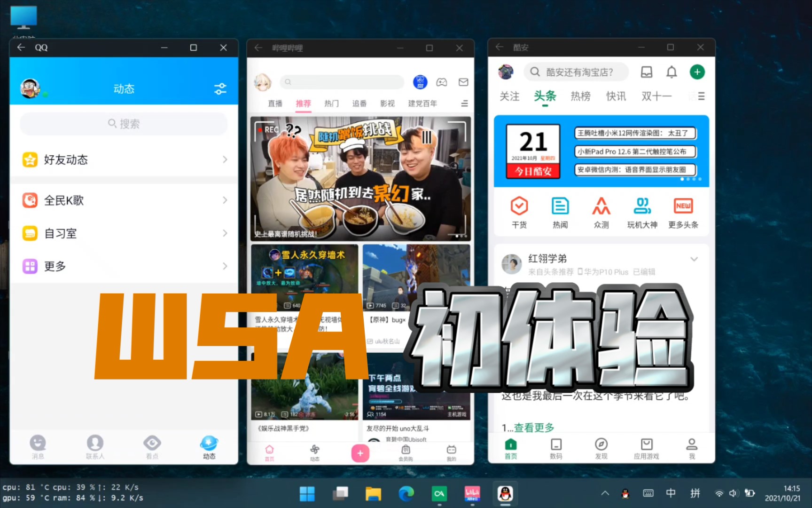Viewport: 812px width, 508px height.
Task: Click Coolapk search bar 酷安还有淘宝店
Action: [x=576, y=72]
